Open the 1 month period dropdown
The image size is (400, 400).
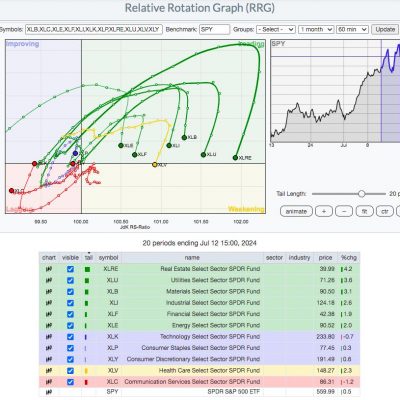pos(316,29)
